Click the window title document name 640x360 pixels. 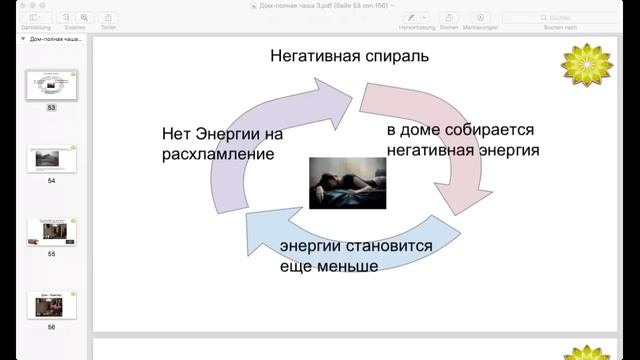click(x=324, y=5)
